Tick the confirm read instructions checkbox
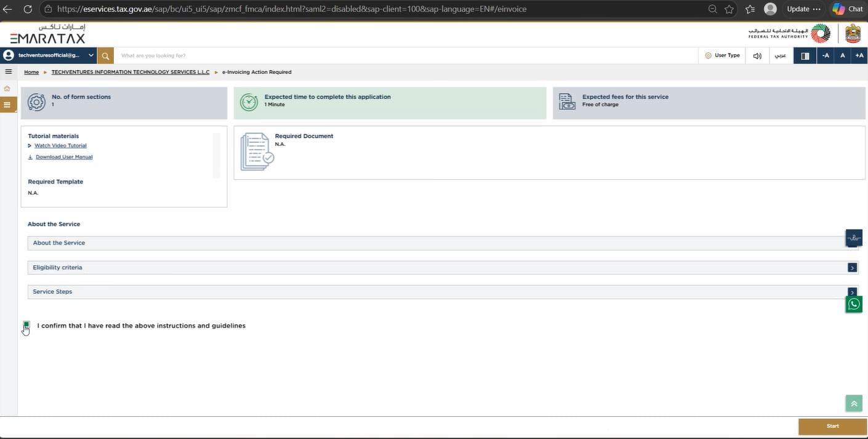Viewport: 868px width, 439px height. 26,325
